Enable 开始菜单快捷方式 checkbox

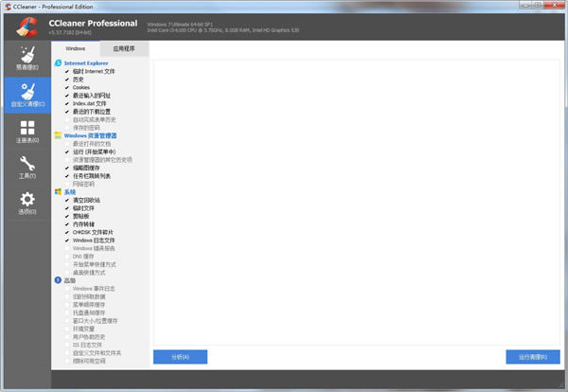[x=67, y=264]
